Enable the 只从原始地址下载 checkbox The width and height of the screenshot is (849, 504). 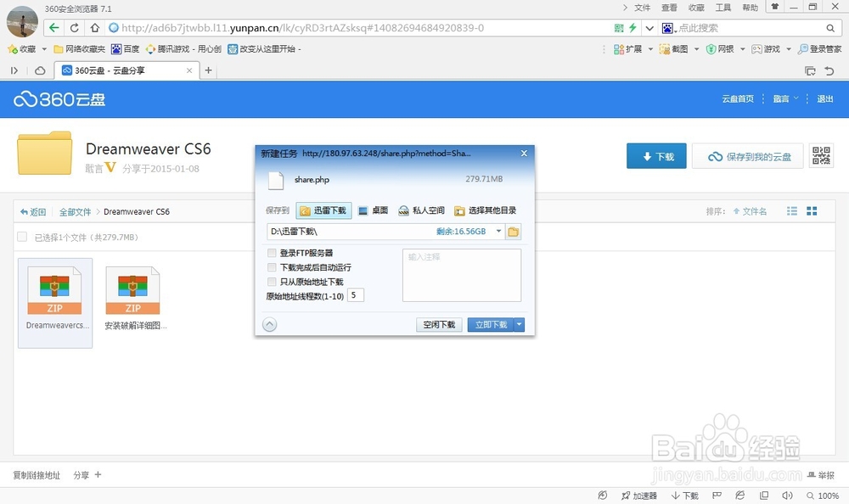tap(272, 282)
